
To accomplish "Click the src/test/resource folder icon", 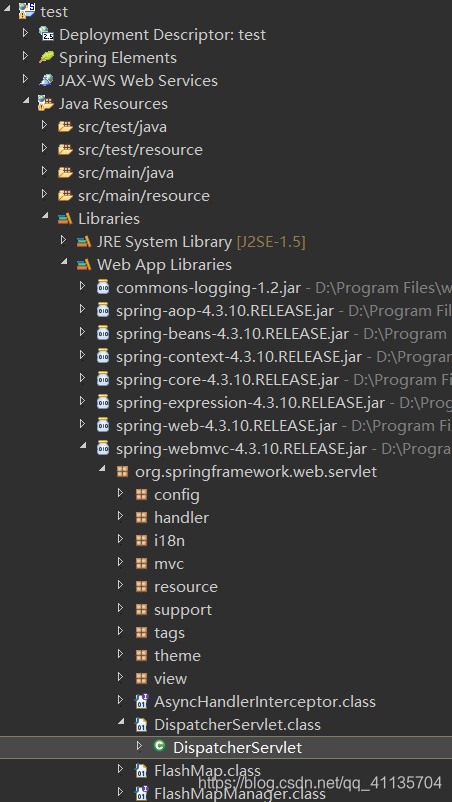I will pos(65,149).
